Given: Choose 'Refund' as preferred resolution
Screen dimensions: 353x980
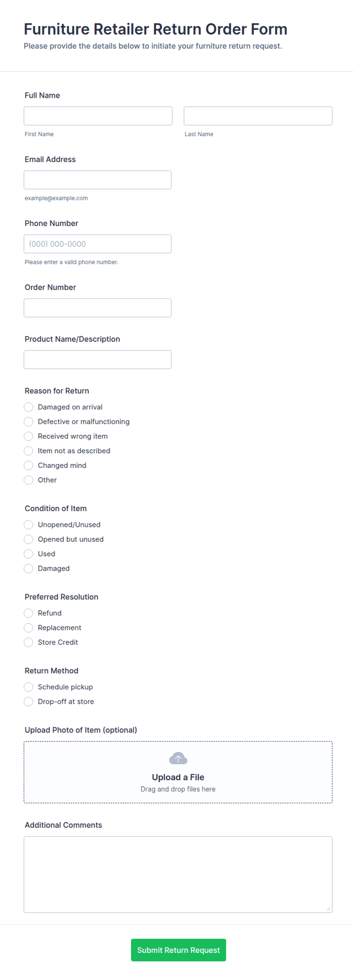Looking at the screenshot, I should point(28,613).
